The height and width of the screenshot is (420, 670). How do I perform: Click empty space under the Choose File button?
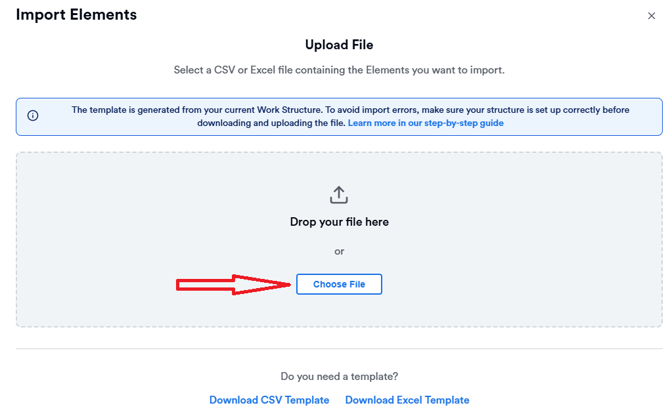point(339,310)
